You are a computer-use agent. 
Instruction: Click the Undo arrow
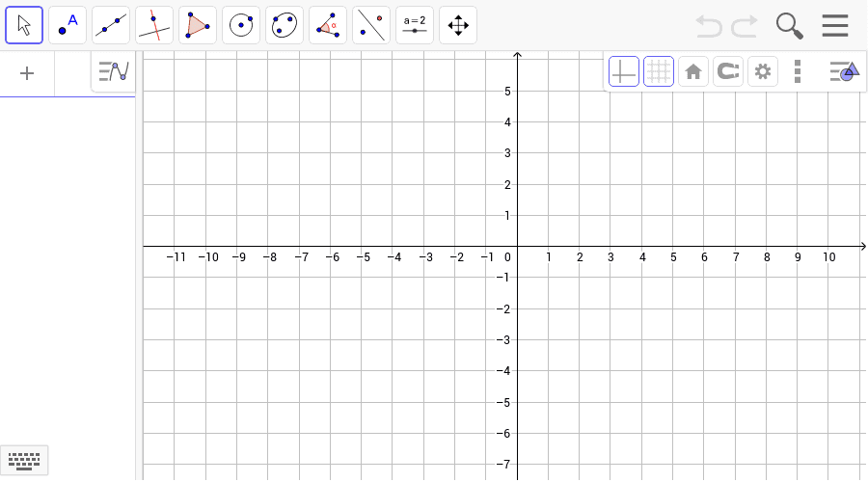click(709, 26)
